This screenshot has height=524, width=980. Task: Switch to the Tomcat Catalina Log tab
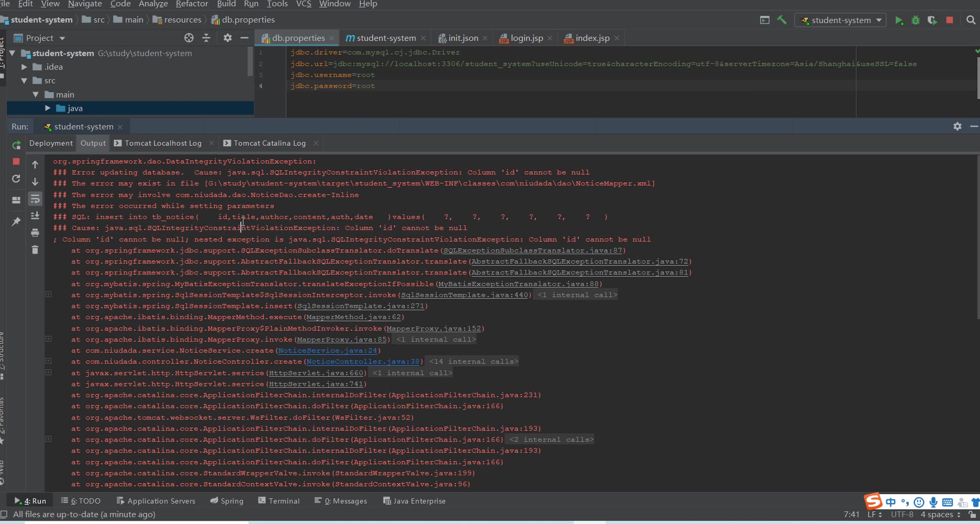[269, 143]
